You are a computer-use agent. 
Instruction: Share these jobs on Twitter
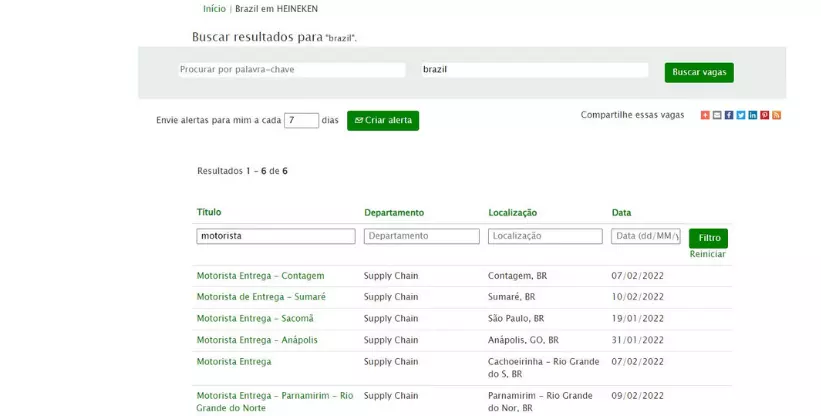click(x=741, y=115)
